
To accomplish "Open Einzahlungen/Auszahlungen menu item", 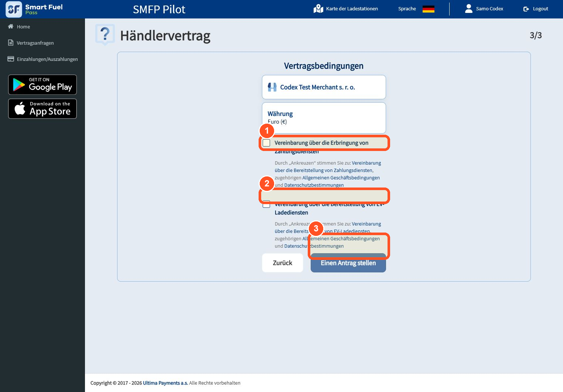I will click(47, 59).
